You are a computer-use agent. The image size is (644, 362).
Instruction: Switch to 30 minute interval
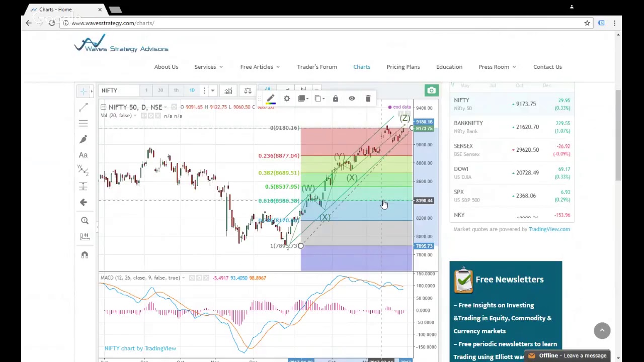click(x=160, y=90)
